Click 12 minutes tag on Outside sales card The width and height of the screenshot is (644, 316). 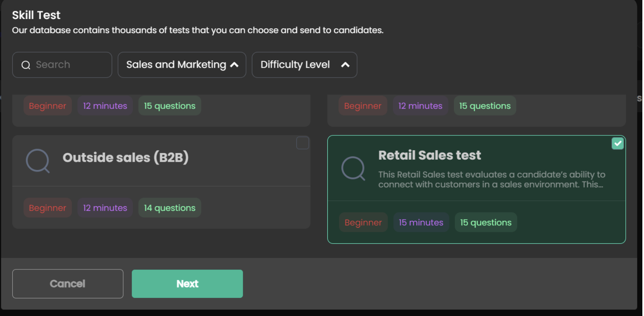pyautogui.click(x=105, y=208)
